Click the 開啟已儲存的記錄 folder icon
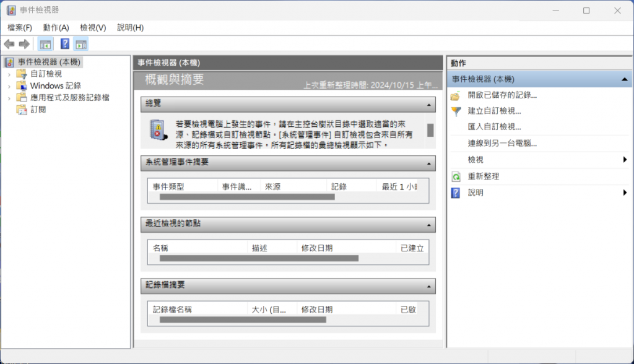Screen dimensions: 634x364 (456, 96)
